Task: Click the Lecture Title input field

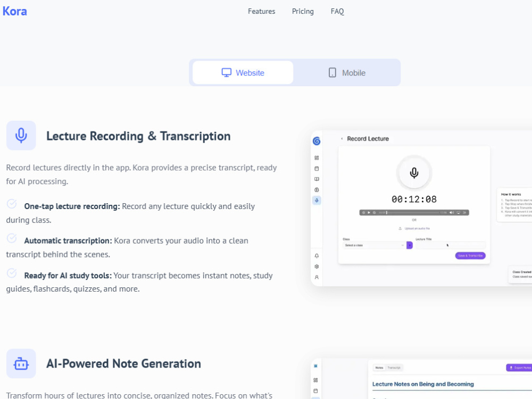Action: 451,245
